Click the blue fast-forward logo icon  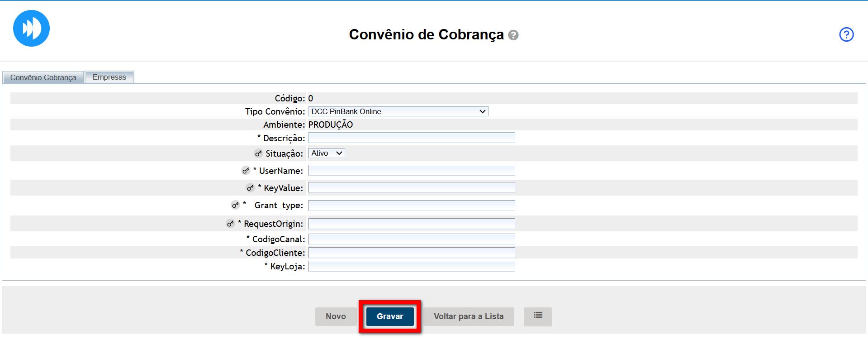point(31,29)
